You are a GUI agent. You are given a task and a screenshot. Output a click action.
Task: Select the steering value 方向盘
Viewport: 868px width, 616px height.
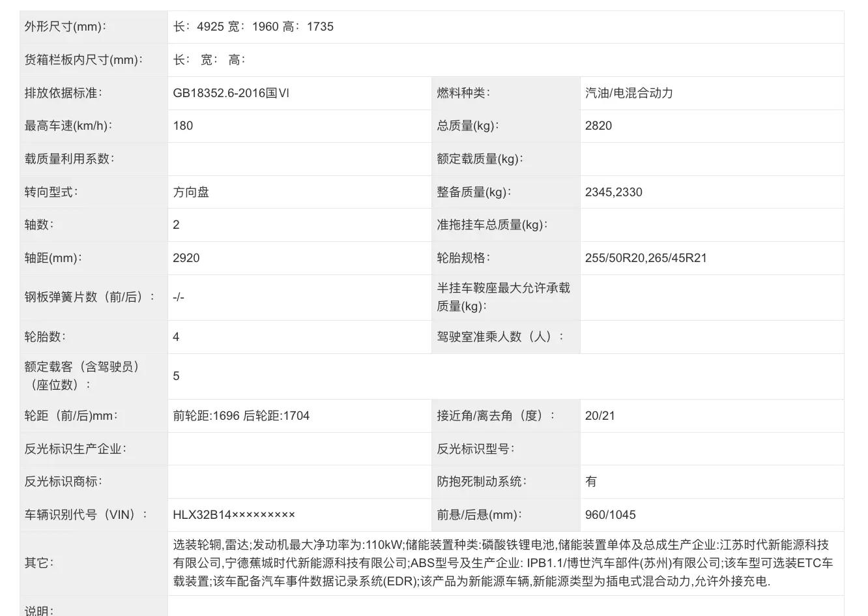pos(191,192)
